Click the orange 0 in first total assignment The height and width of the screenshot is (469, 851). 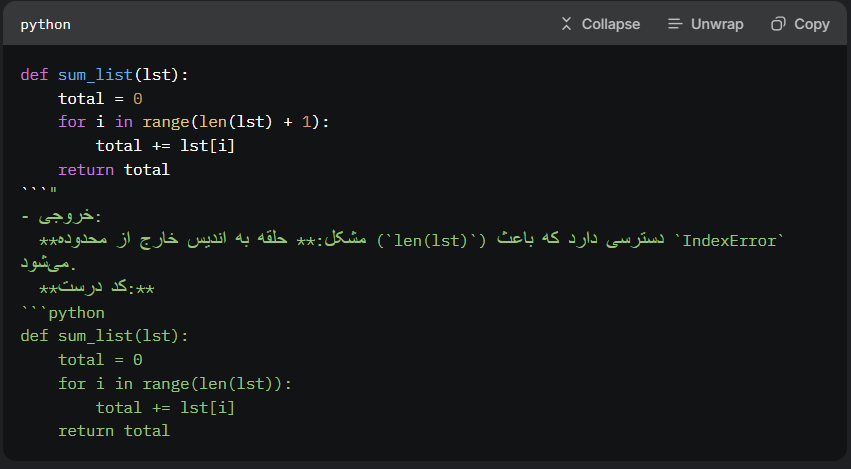tap(138, 99)
